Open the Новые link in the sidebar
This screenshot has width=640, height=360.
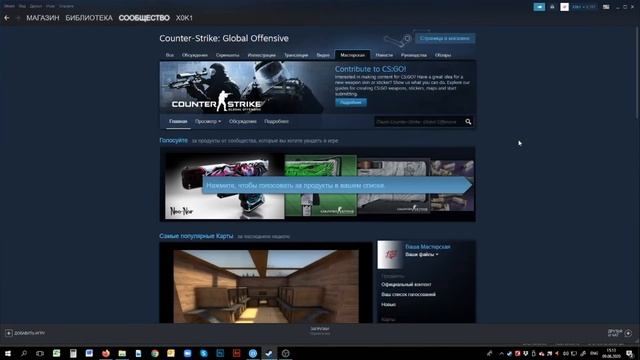(388, 304)
